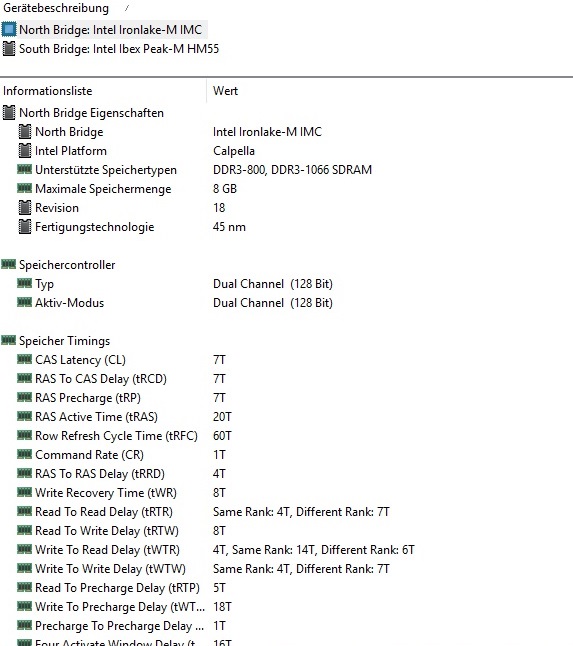Select the 18T Write To Precharge value

[222, 606]
